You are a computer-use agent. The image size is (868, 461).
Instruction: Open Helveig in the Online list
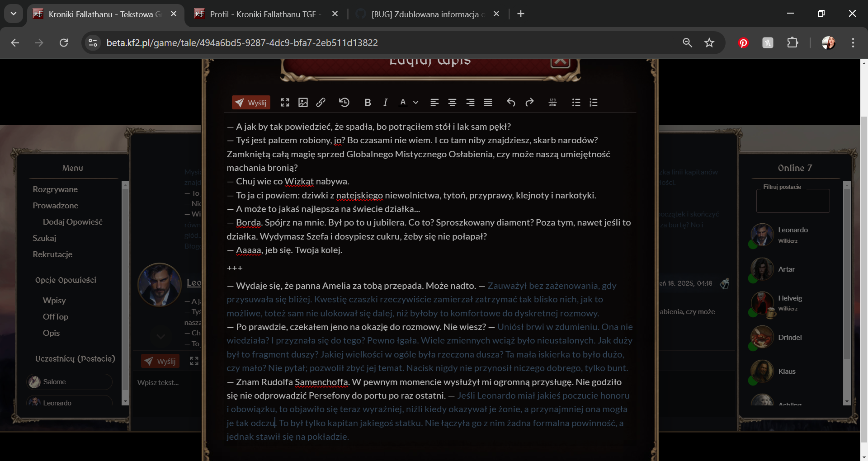(x=790, y=298)
